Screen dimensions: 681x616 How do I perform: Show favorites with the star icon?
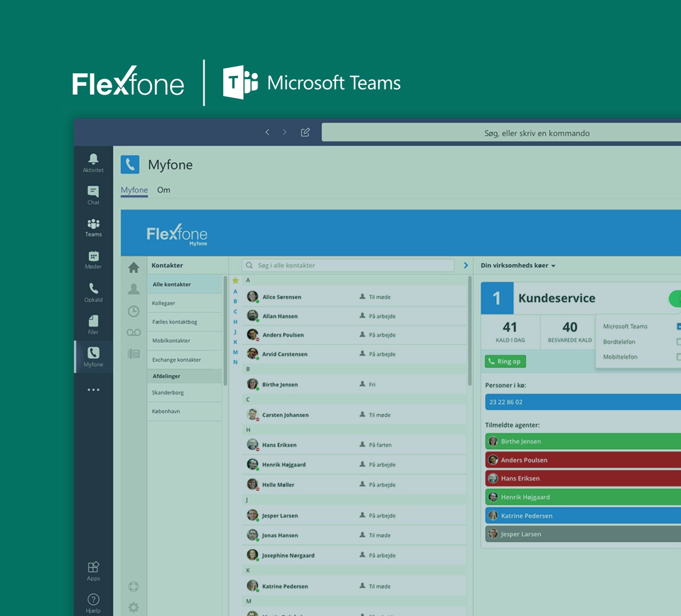pos(236,280)
